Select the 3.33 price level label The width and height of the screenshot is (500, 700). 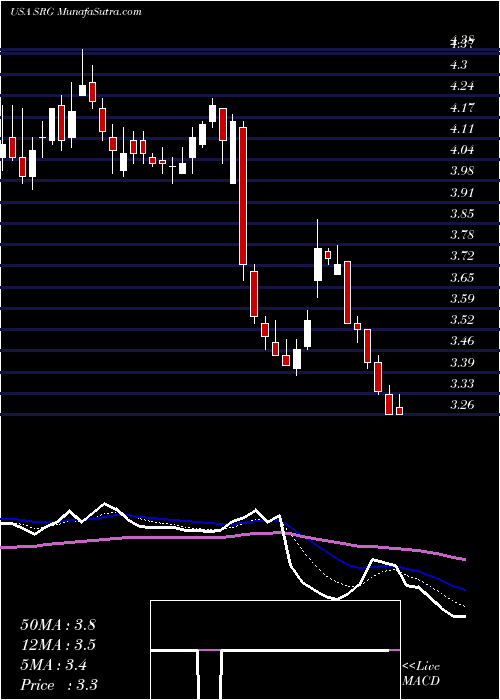(462, 383)
